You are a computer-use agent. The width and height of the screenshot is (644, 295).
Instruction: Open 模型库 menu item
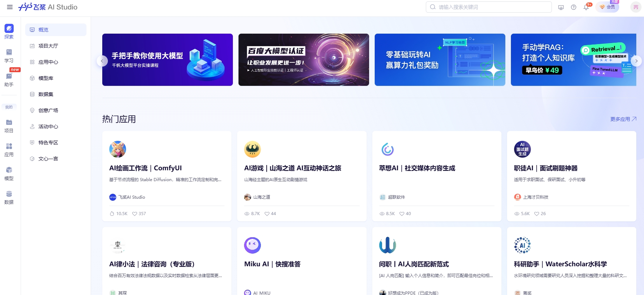pos(56,78)
